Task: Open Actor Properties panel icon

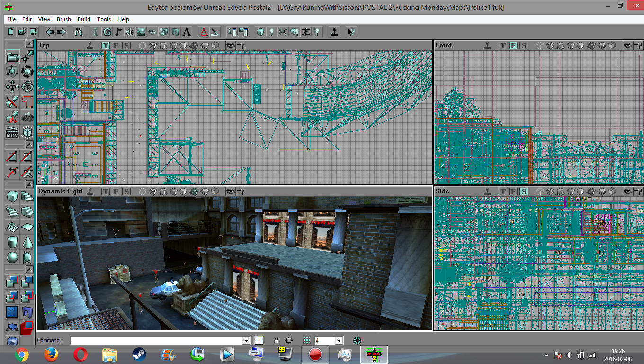Action: (x=232, y=32)
